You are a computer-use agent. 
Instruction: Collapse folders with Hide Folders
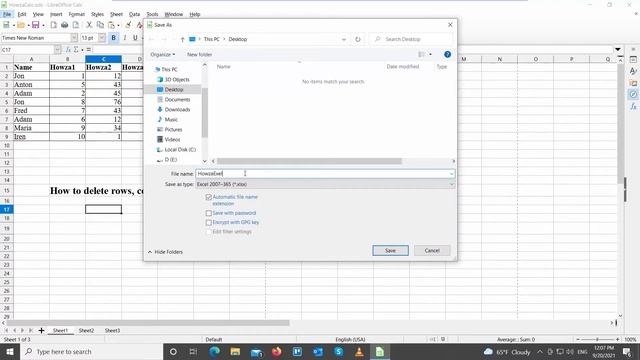click(x=165, y=252)
